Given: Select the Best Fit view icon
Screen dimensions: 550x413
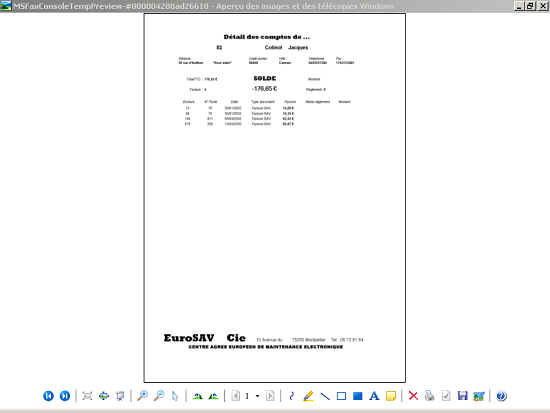Looking at the screenshot, I should (87, 396).
